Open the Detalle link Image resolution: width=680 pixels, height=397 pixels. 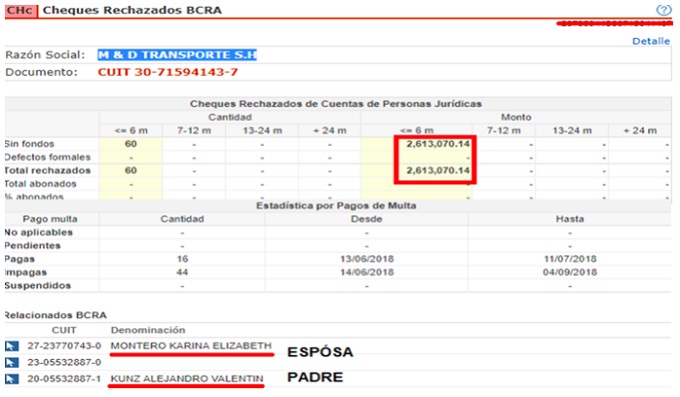pyautogui.click(x=651, y=41)
